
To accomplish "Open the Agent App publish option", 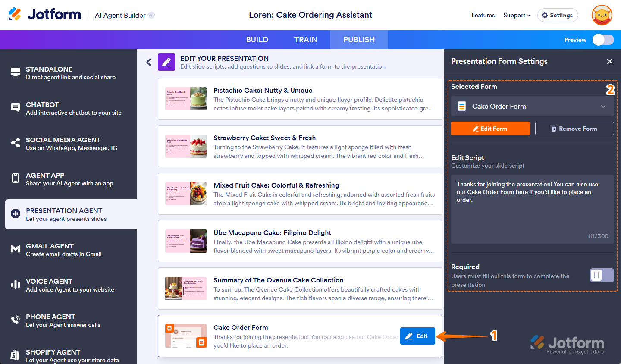I will (71, 179).
